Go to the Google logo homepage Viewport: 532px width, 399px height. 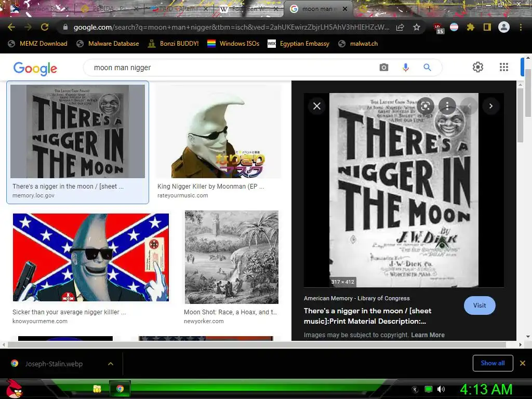point(35,68)
